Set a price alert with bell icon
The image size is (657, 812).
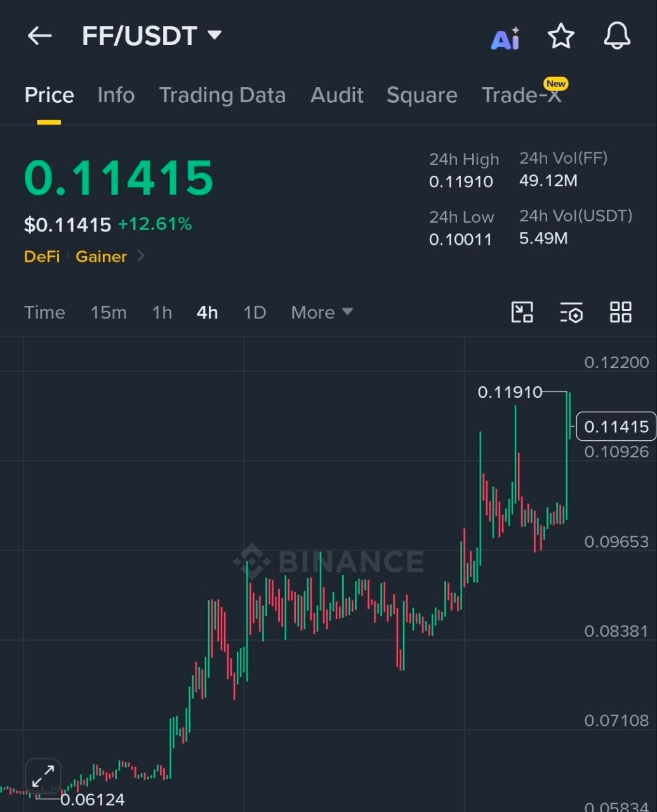pos(617,36)
